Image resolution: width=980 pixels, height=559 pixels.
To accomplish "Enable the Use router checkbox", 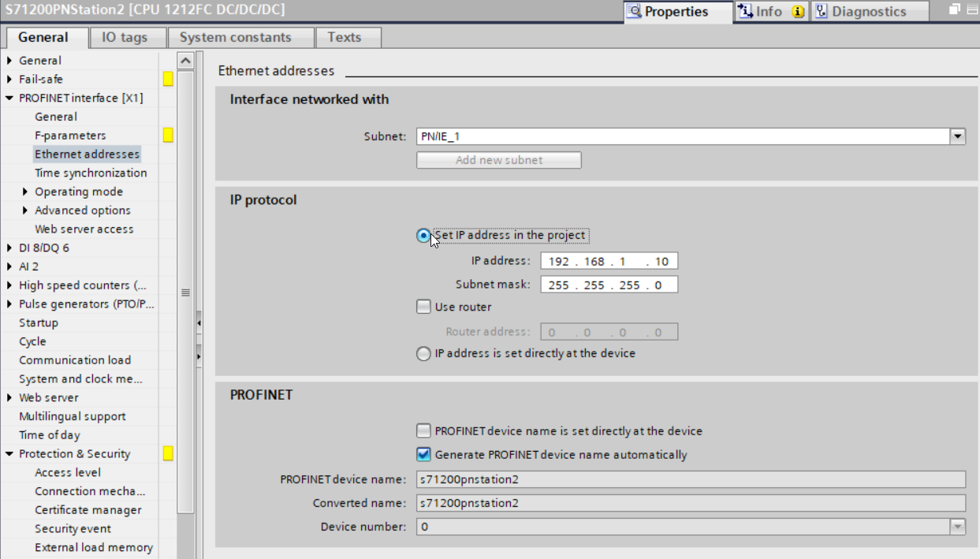I will (423, 307).
